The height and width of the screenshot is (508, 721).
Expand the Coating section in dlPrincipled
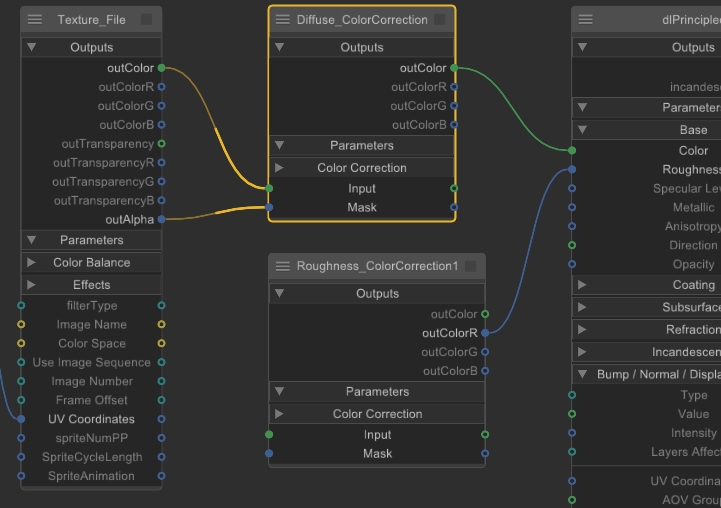(x=583, y=285)
